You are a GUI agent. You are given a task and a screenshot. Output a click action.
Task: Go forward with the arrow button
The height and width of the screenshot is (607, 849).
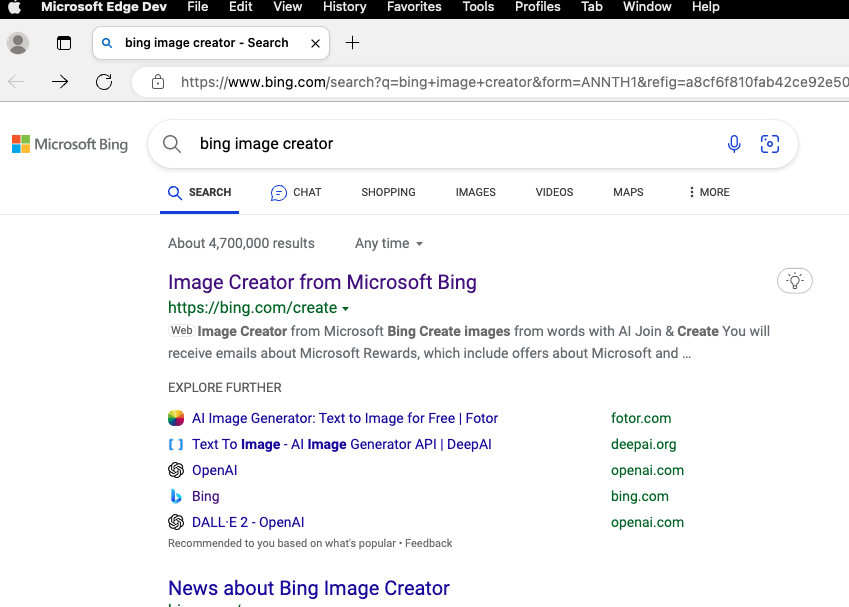pos(60,82)
